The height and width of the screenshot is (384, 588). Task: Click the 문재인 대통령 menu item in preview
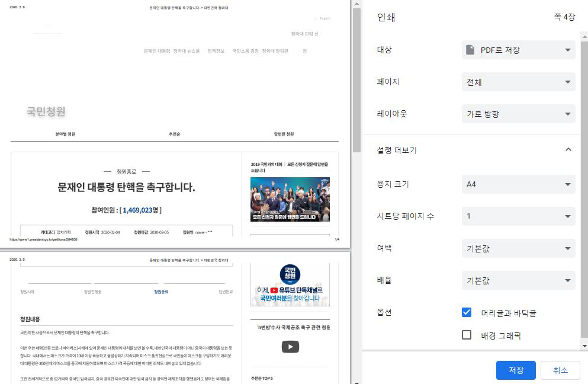(x=157, y=51)
